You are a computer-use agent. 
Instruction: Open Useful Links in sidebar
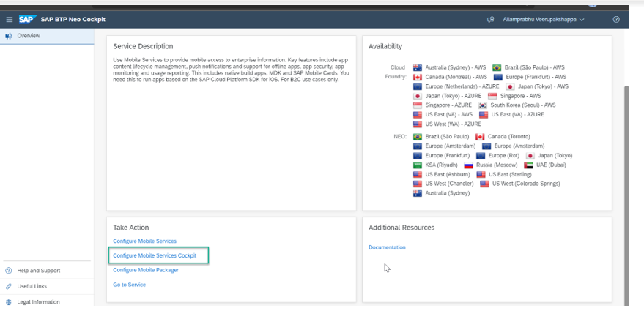tap(32, 286)
